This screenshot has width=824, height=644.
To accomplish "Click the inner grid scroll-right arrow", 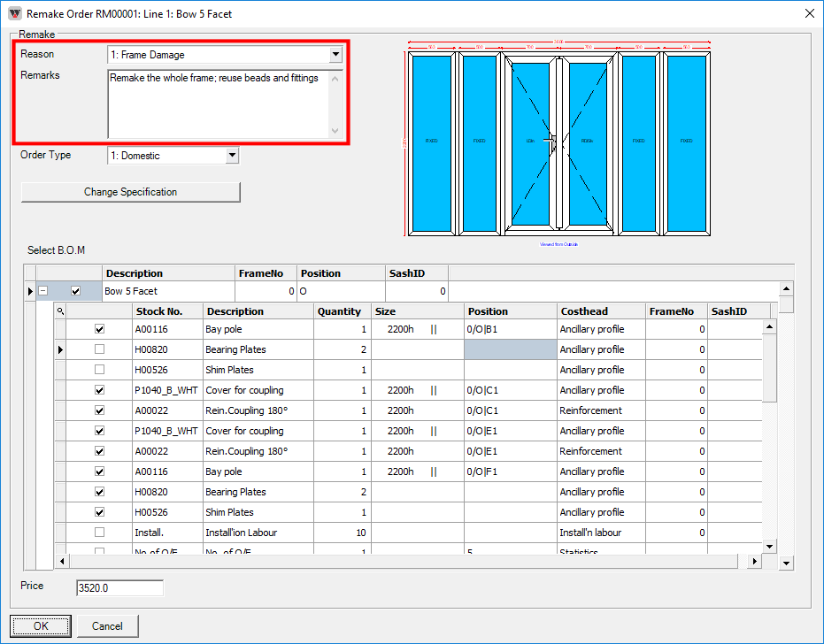I will coord(754,561).
